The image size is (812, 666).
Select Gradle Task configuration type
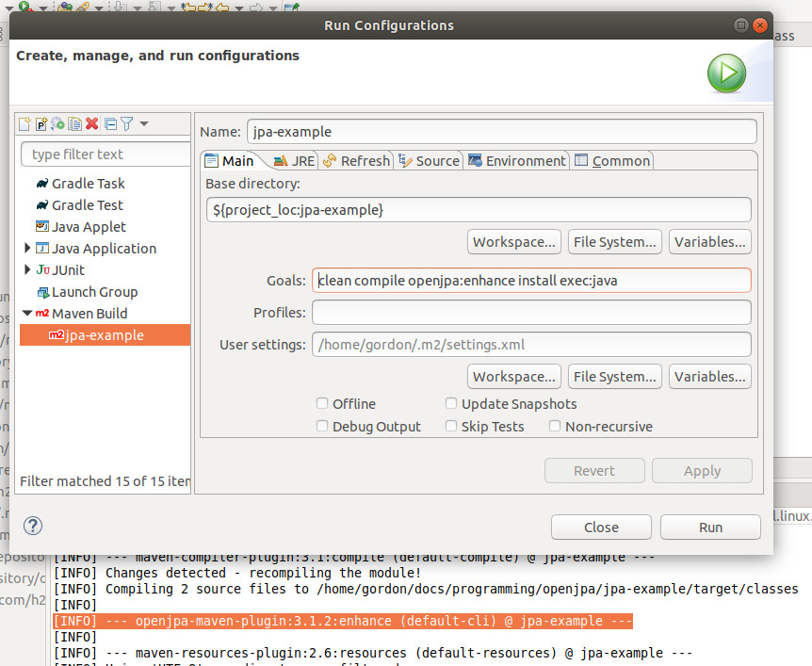pos(80,184)
